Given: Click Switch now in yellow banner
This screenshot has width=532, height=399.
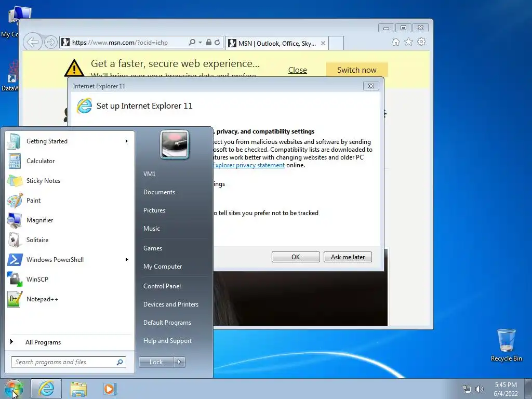Looking at the screenshot, I should 356,70.
